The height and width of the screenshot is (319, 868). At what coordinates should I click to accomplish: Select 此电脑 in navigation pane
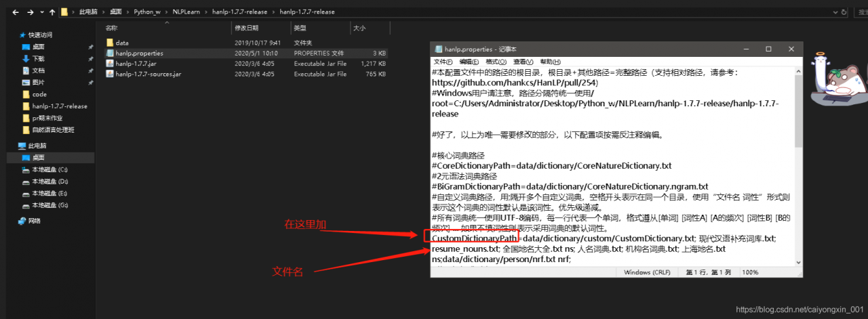[37, 146]
